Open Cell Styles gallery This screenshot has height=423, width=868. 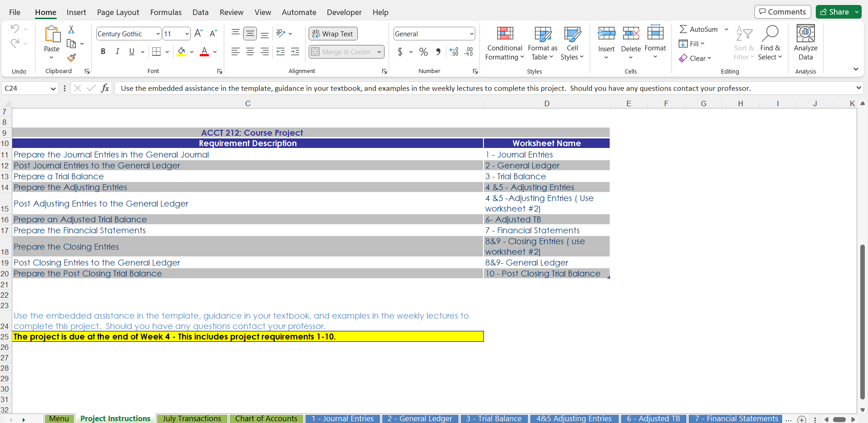[x=572, y=43]
